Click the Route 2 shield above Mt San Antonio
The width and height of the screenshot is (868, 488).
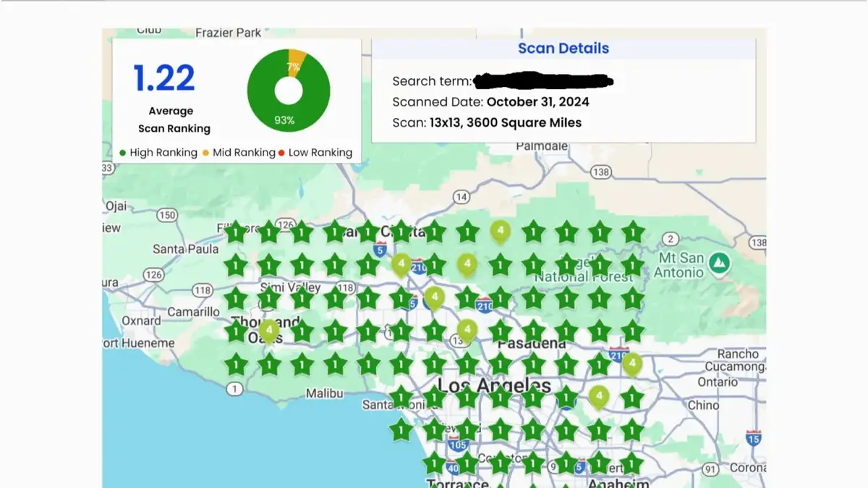671,239
